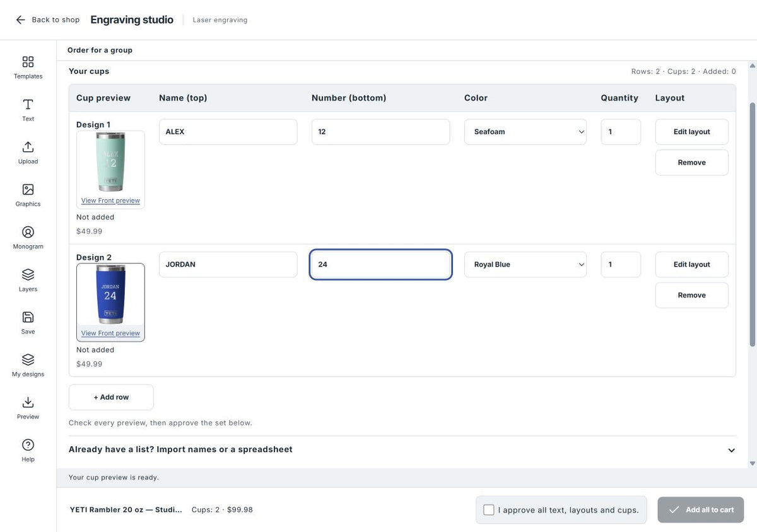This screenshot has width=757, height=532.
Task: Remove the JORDAN cup row
Action: pos(691,295)
